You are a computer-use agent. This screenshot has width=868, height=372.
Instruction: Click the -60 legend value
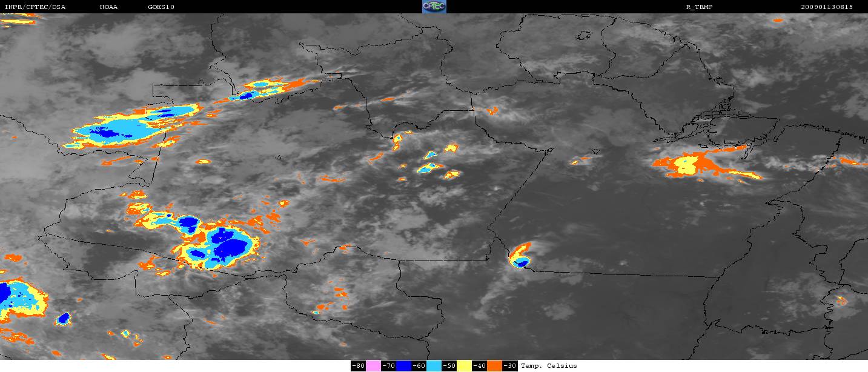click(419, 366)
